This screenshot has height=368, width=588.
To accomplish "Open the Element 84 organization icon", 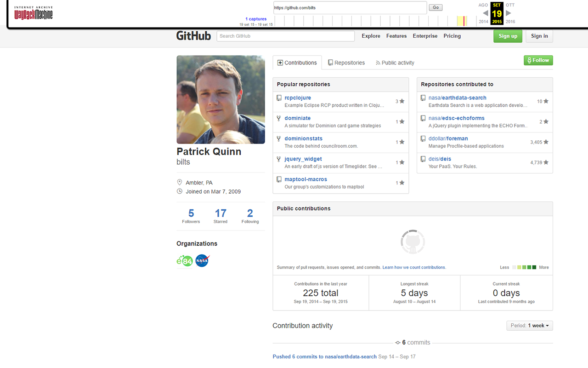I will [185, 260].
